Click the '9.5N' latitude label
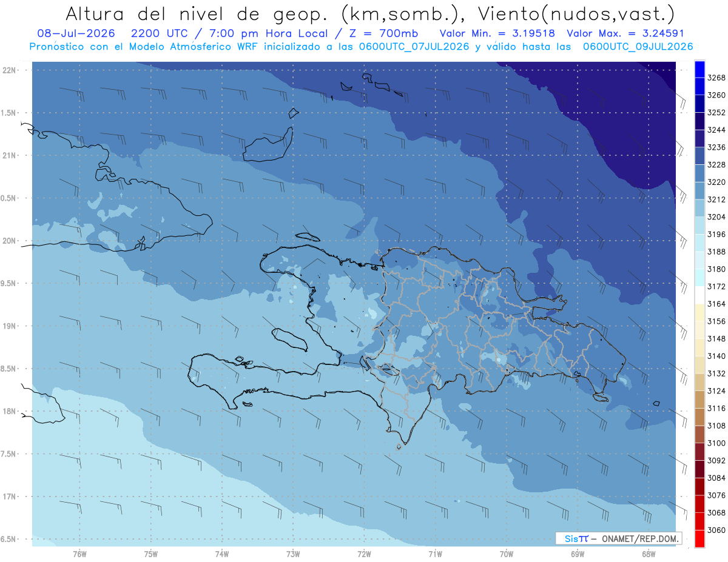This screenshot has height=562, width=728. point(7,283)
